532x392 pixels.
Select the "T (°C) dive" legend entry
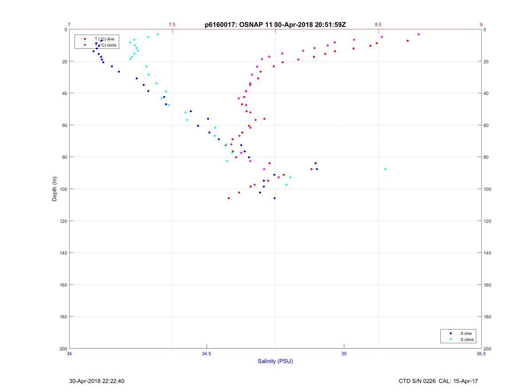pos(104,39)
